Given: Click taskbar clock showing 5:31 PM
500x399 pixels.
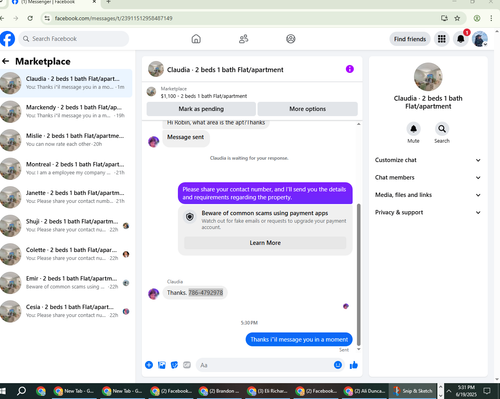Looking at the screenshot, I should [466, 391].
